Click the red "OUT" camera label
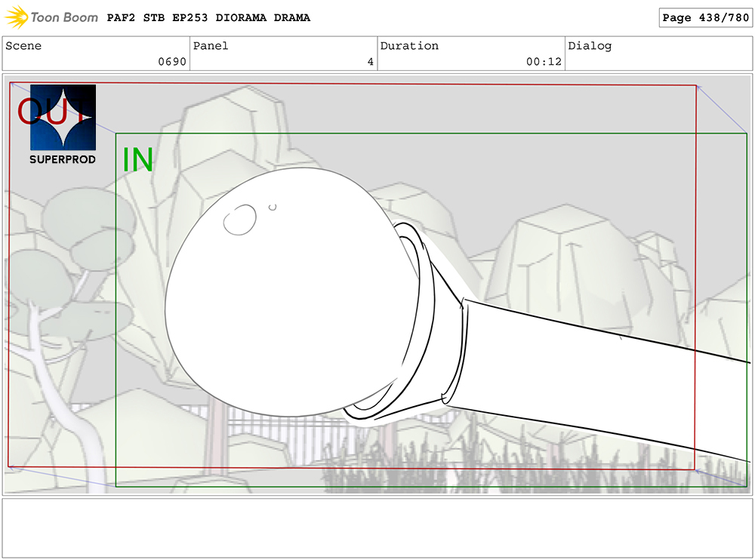 pos(52,111)
